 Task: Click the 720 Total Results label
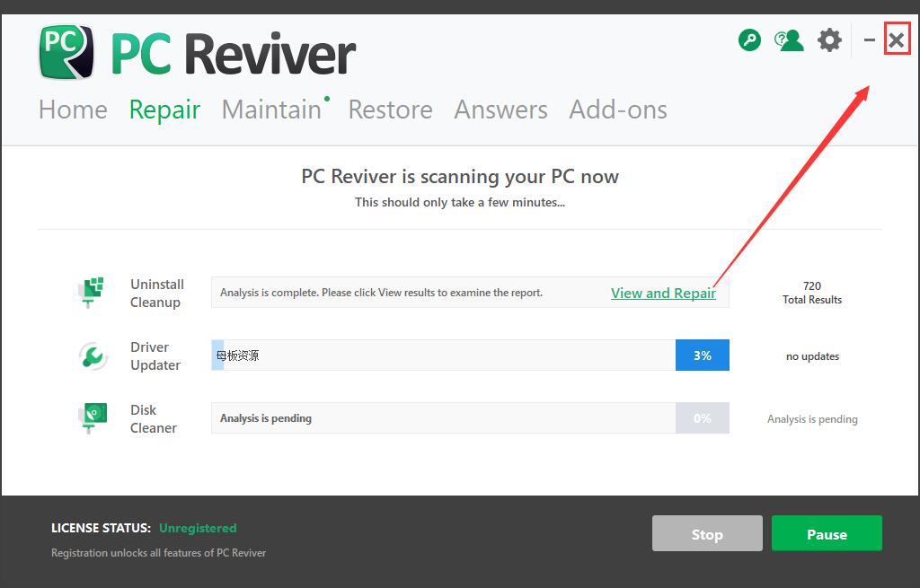click(811, 293)
